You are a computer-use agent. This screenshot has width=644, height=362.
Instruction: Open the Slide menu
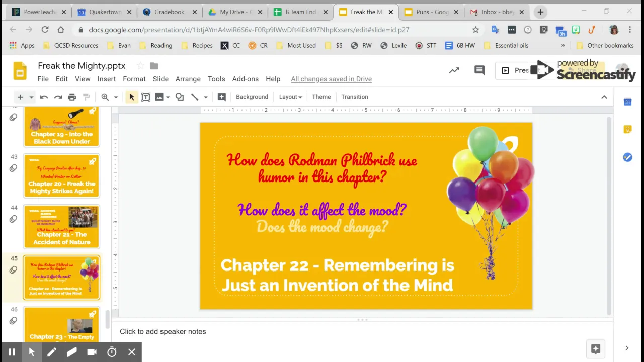[x=160, y=79]
